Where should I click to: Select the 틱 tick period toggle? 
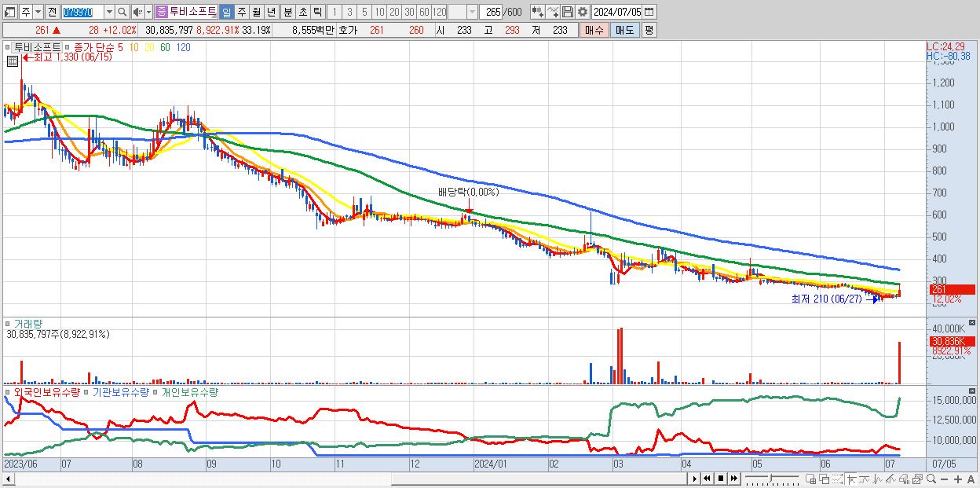(x=317, y=12)
